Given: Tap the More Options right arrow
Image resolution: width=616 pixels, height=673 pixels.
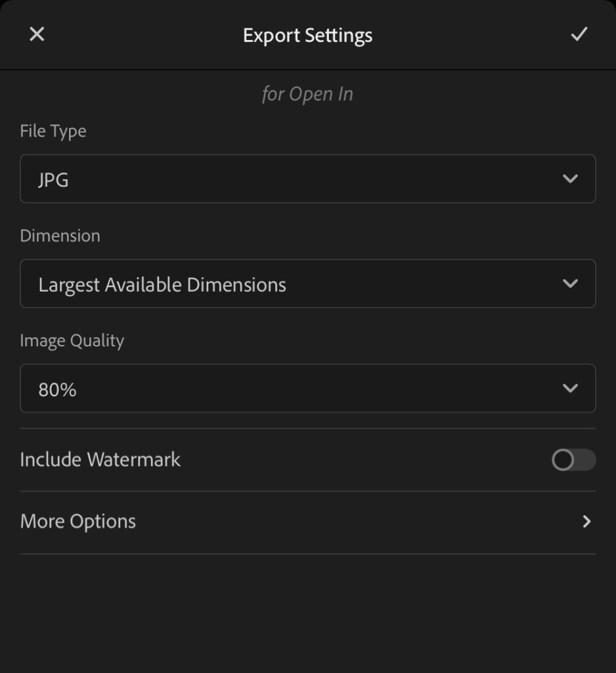Looking at the screenshot, I should click(586, 522).
